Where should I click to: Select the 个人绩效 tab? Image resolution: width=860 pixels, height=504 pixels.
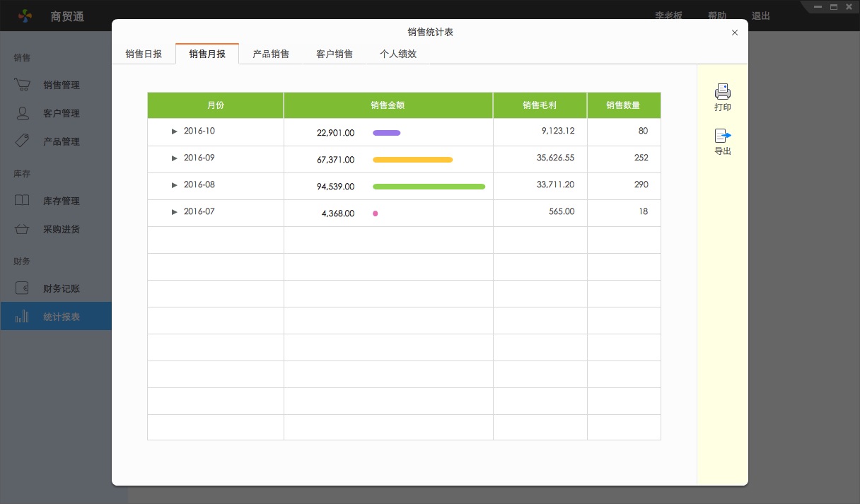(x=398, y=54)
